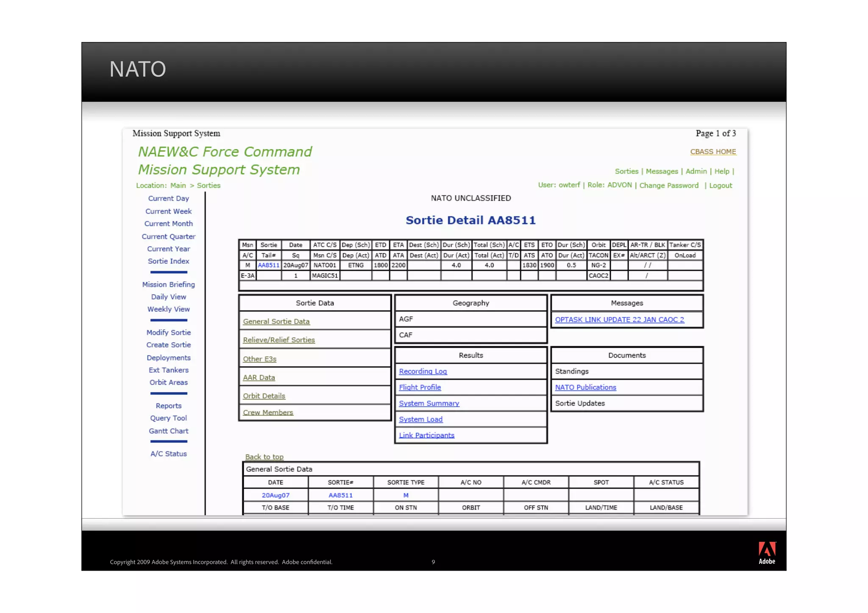The width and height of the screenshot is (868, 613).
Task: Click the NATO01 ATC call sign cell
Action: pyautogui.click(x=325, y=265)
